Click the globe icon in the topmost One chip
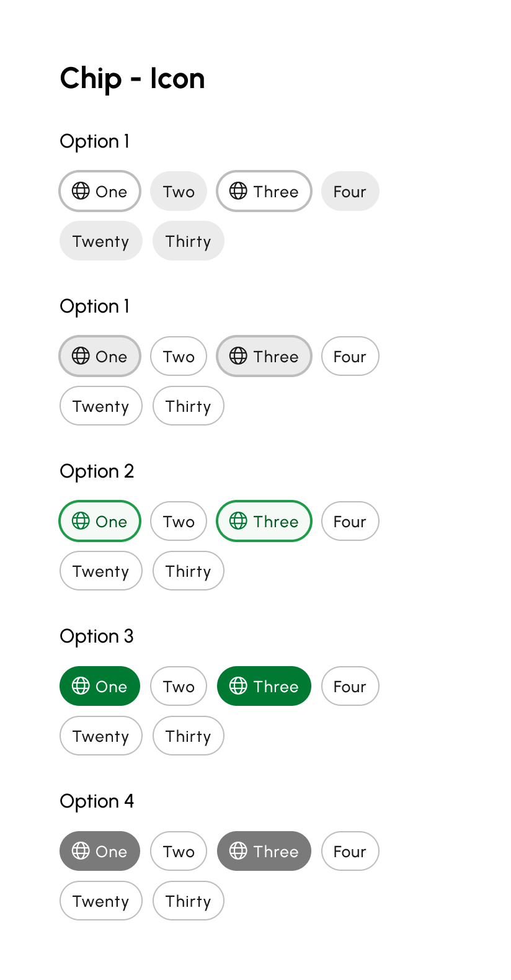Screen dimensions: 511x980 point(81,190)
